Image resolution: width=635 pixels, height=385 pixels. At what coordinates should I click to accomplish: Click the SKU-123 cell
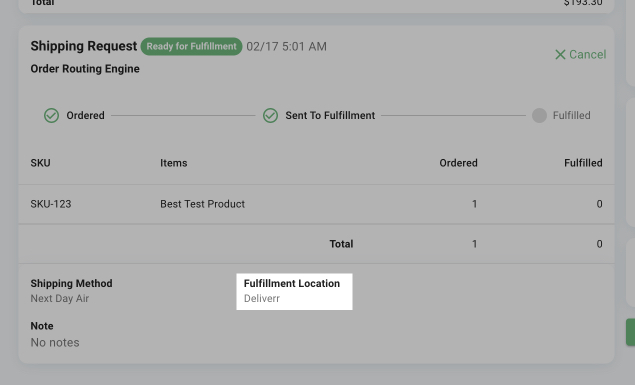[x=51, y=204]
